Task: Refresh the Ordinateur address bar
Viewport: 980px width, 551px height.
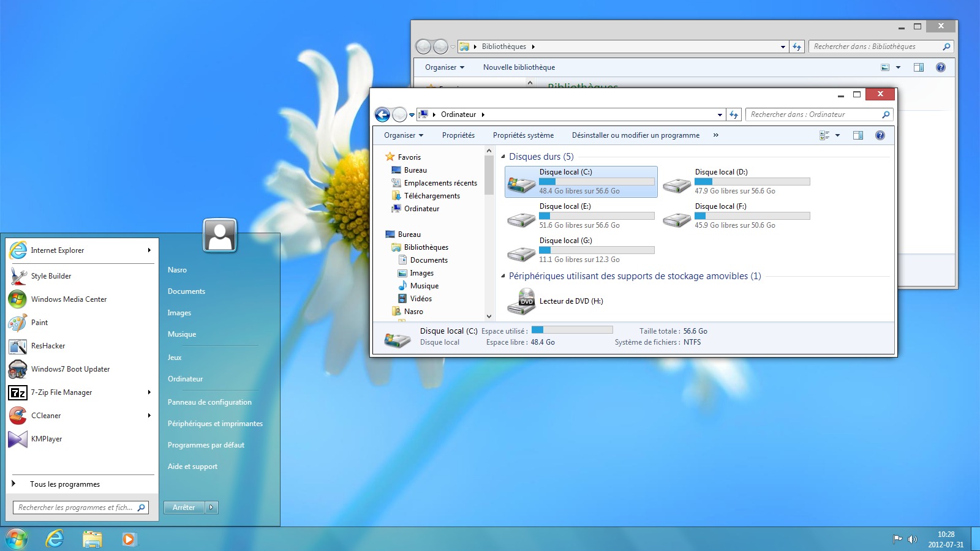Action: pos(734,114)
